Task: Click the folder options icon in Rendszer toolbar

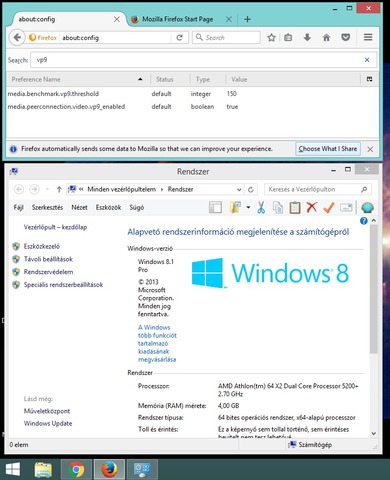Action: [x=235, y=207]
